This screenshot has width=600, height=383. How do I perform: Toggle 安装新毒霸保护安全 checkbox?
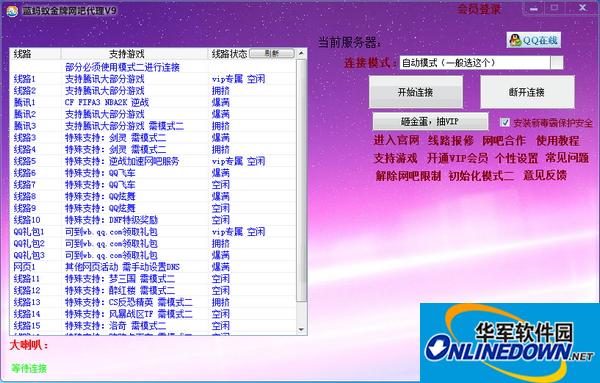coord(505,122)
